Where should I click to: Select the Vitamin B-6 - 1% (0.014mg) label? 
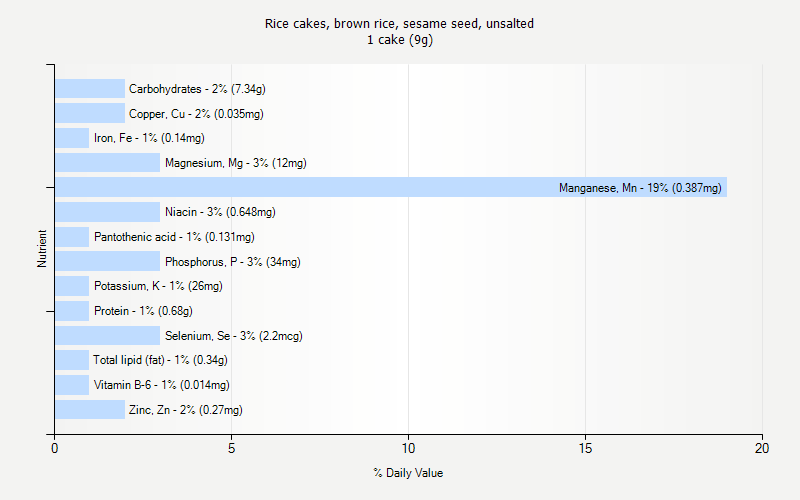coord(162,385)
